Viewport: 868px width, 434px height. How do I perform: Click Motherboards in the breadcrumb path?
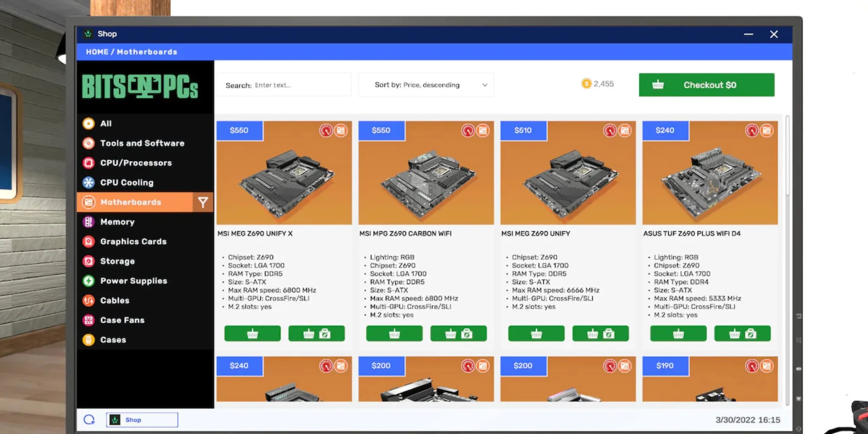147,52
